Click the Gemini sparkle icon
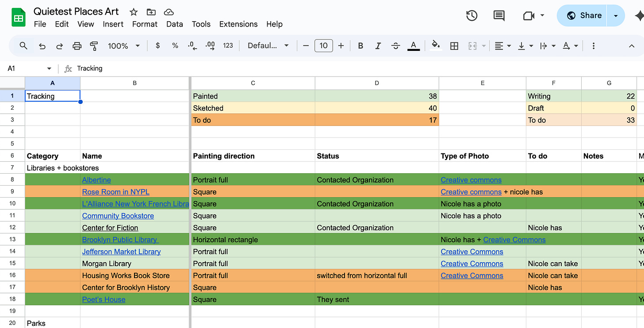This screenshot has height=328, width=644. click(639, 15)
